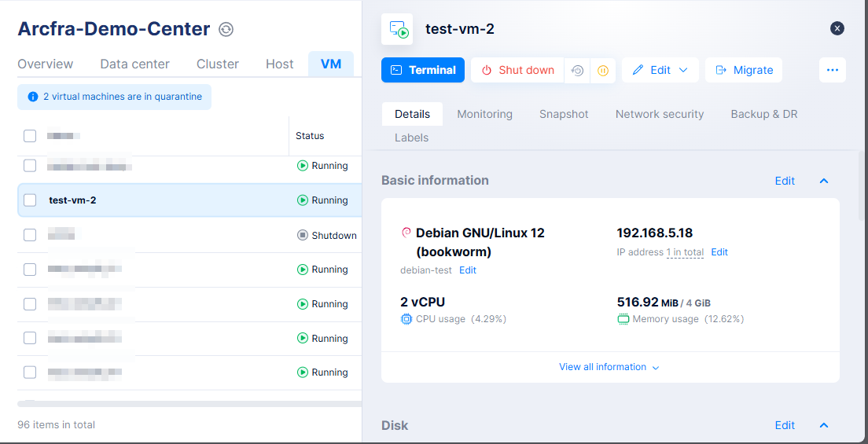
Task: Click the green memory usage icon
Action: (623, 319)
